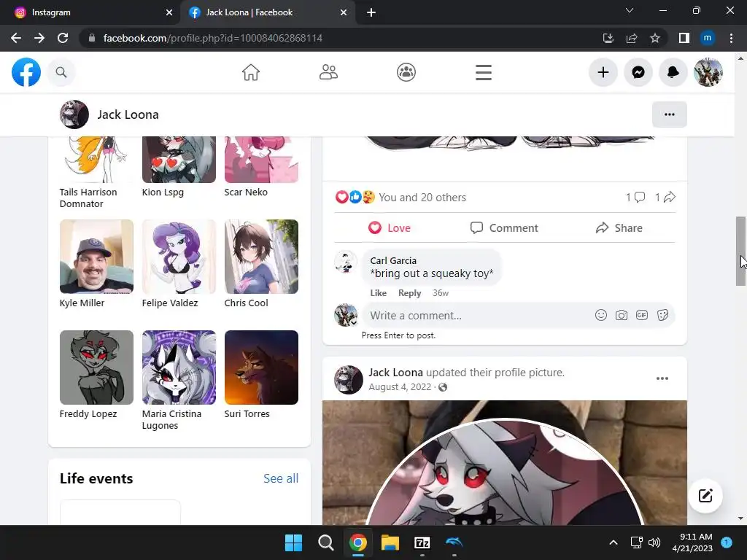Open Tails Harrison Domnator's name link

pyautogui.click(x=88, y=198)
